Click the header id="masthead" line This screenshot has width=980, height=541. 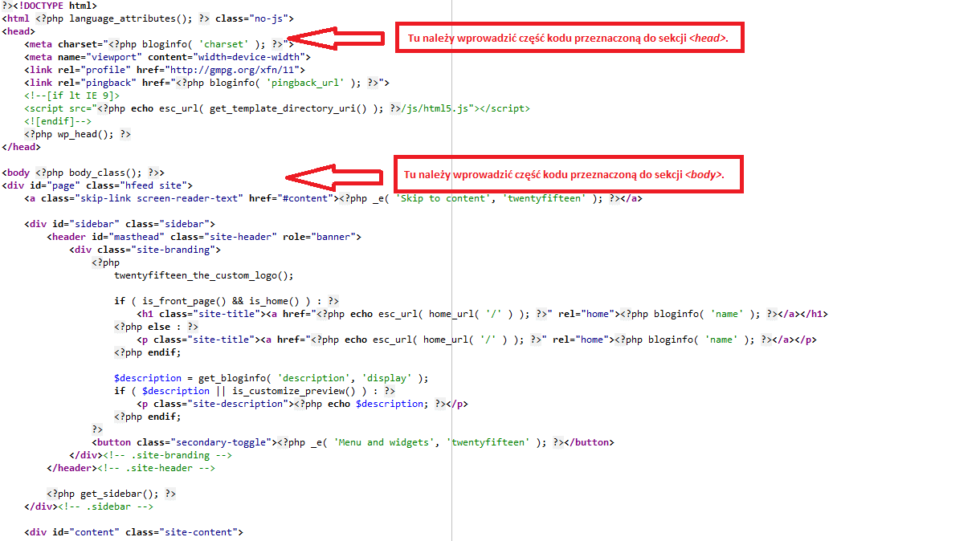(x=204, y=237)
